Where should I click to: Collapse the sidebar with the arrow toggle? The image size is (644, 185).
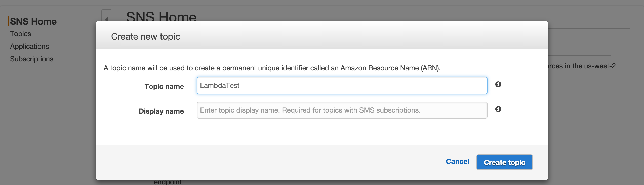(x=107, y=19)
